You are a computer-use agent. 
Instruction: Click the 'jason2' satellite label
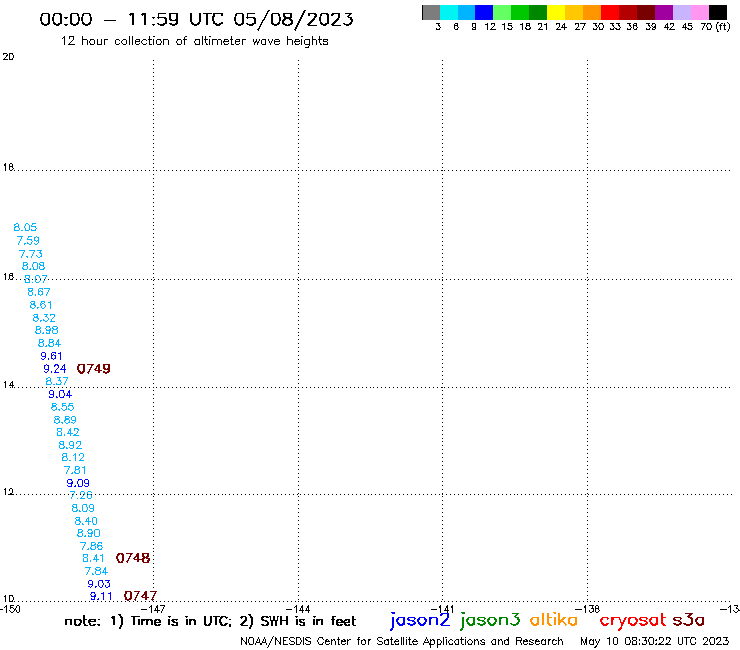(420, 620)
